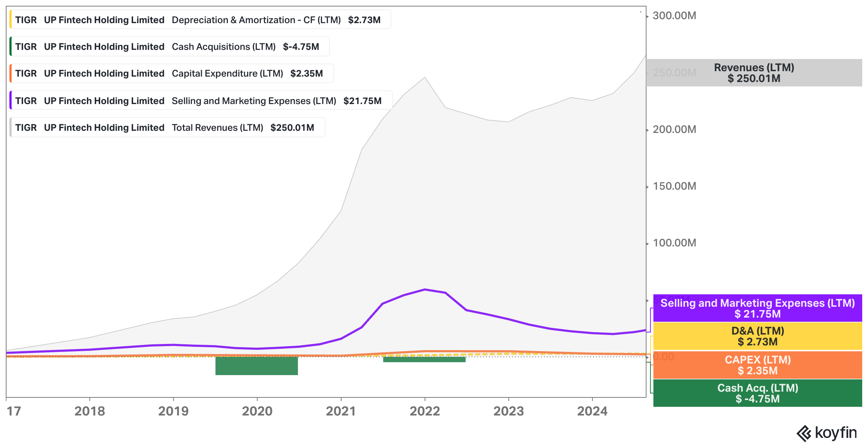Click the small green acquisitions bar near 2022
868x448 pixels.
(x=424, y=359)
